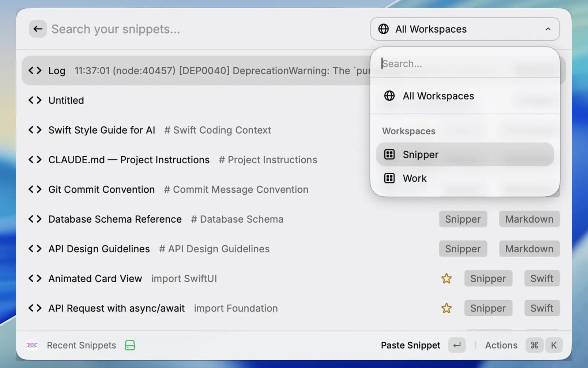The width and height of the screenshot is (588, 368).
Task: Click Snipper tag on API Request row
Action: [488, 308]
